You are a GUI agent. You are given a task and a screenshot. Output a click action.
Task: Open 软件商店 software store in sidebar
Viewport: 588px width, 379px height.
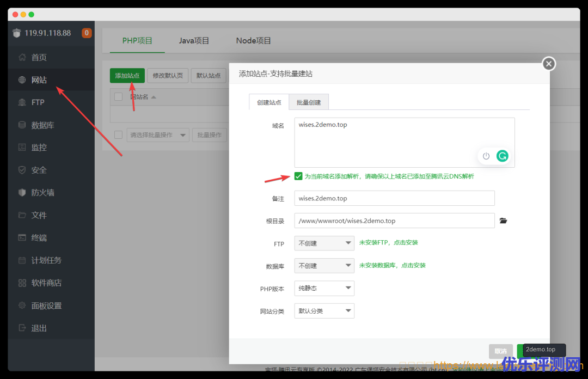pyautogui.click(x=46, y=283)
